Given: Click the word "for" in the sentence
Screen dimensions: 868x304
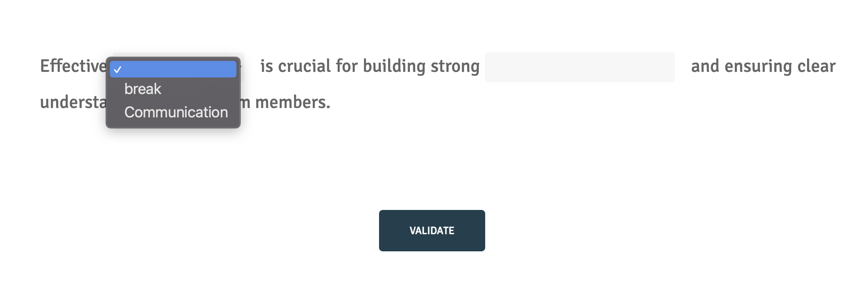Looking at the screenshot, I should tap(347, 66).
